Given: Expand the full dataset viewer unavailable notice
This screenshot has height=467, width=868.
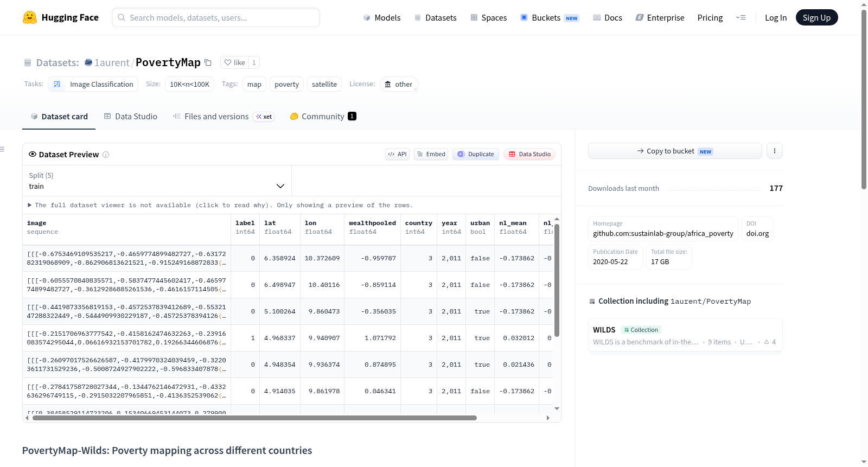Looking at the screenshot, I should tap(220, 205).
